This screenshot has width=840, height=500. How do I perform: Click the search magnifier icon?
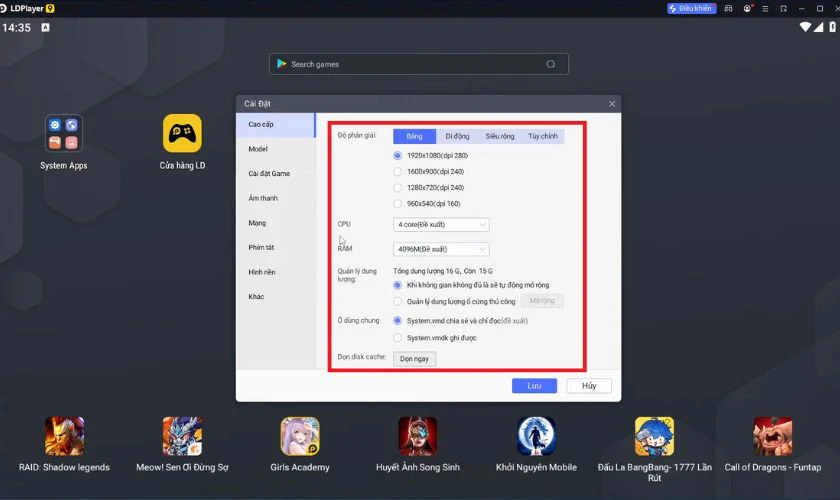coord(551,64)
